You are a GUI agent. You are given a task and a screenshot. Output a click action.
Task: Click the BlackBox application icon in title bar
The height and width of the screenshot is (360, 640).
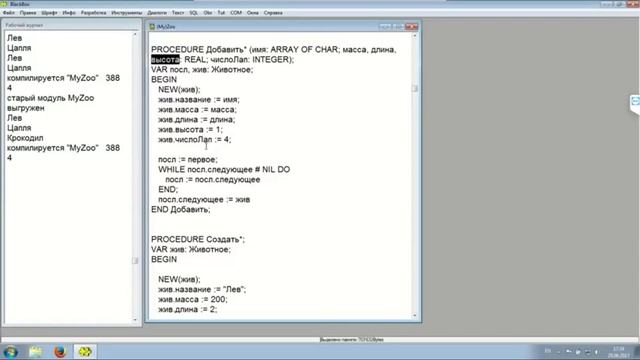[4, 4]
